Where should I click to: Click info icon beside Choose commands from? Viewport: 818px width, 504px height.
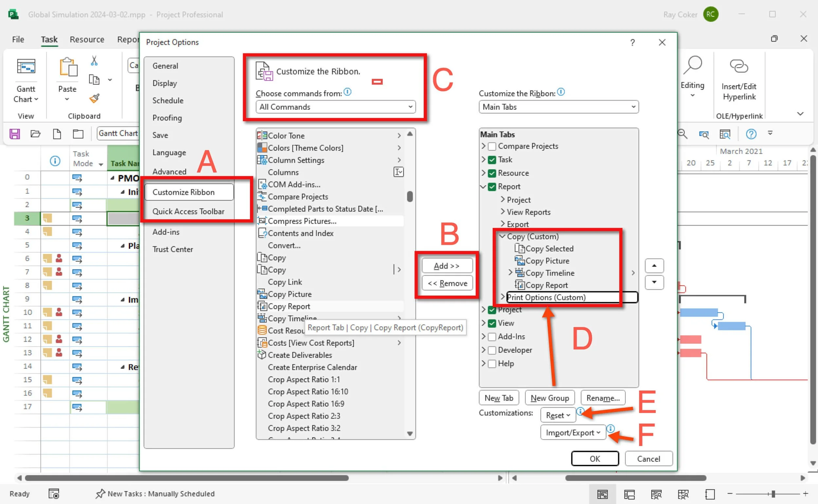click(347, 92)
